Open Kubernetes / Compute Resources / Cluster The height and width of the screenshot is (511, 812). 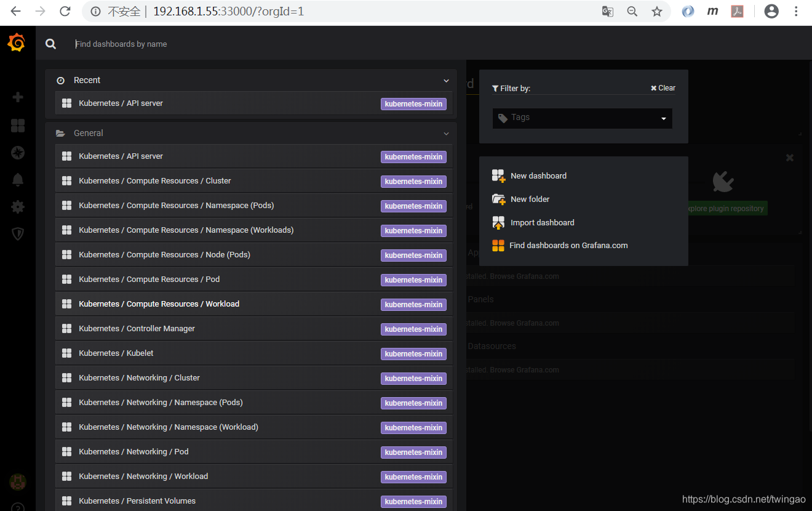[253, 181]
